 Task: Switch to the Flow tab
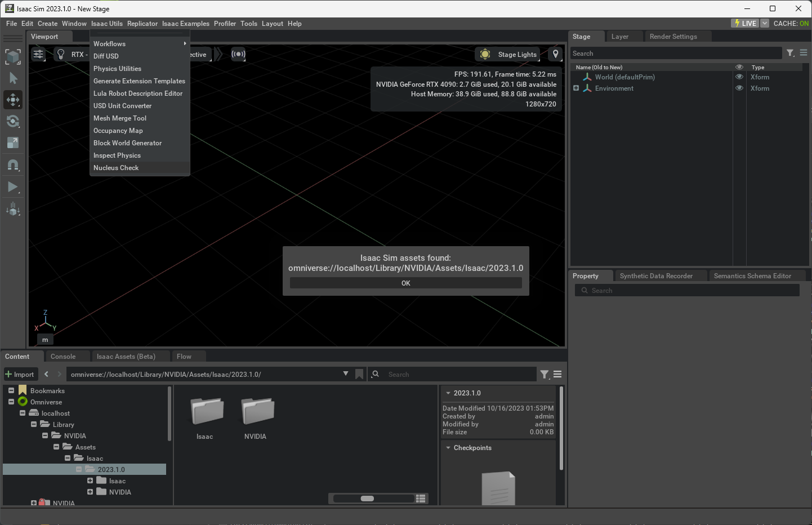pos(184,357)
